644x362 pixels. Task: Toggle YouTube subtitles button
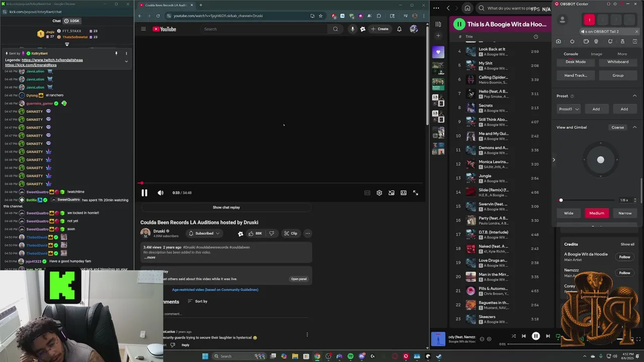coord(367,193)
